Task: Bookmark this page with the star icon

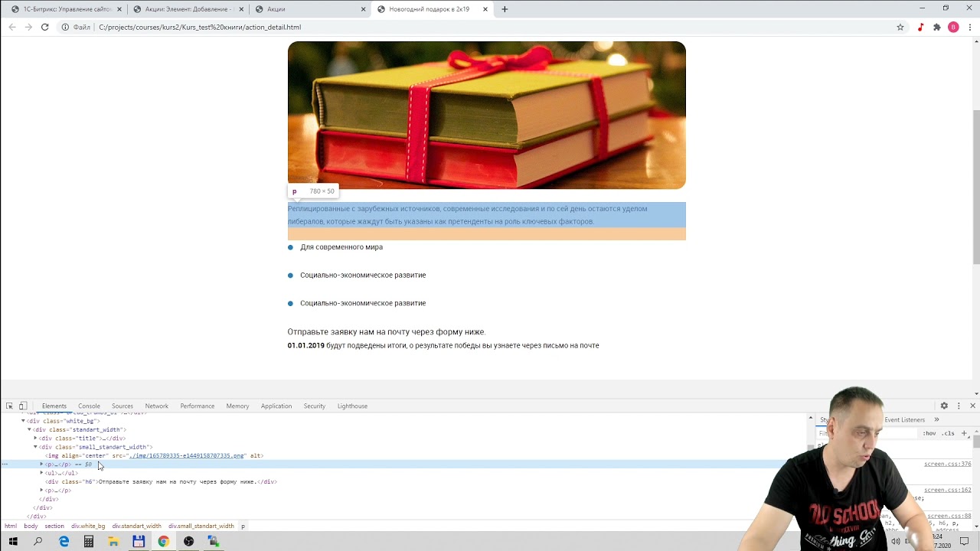Action: click(900, 27)
